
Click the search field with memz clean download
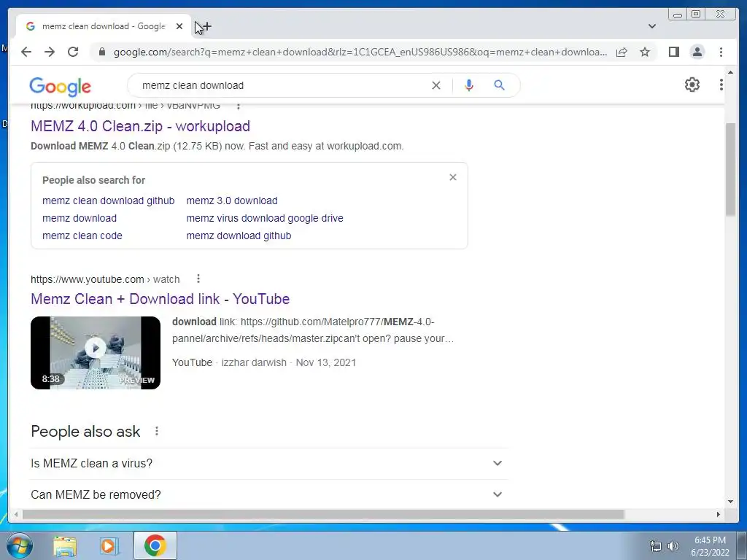point(281,85)
